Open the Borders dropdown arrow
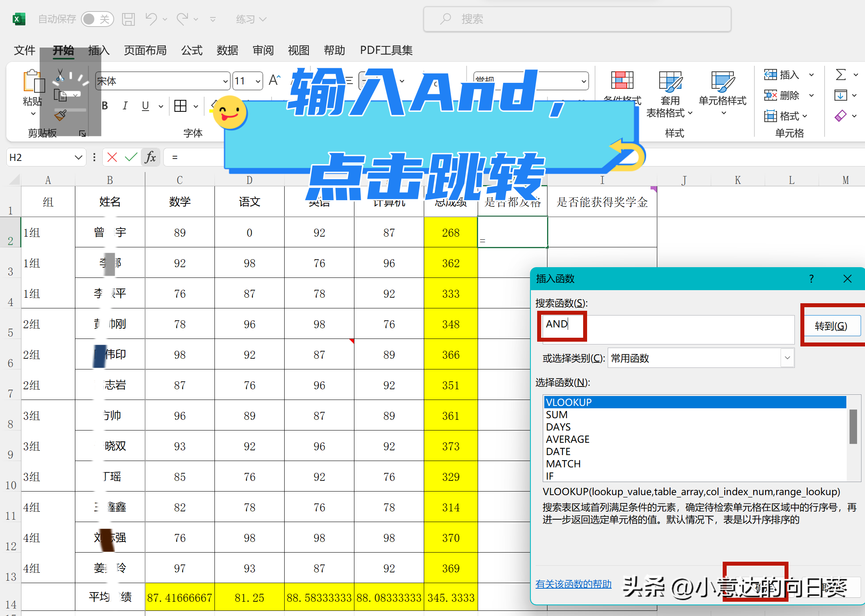This screenshot has width=865, height=616. (196, 106)
